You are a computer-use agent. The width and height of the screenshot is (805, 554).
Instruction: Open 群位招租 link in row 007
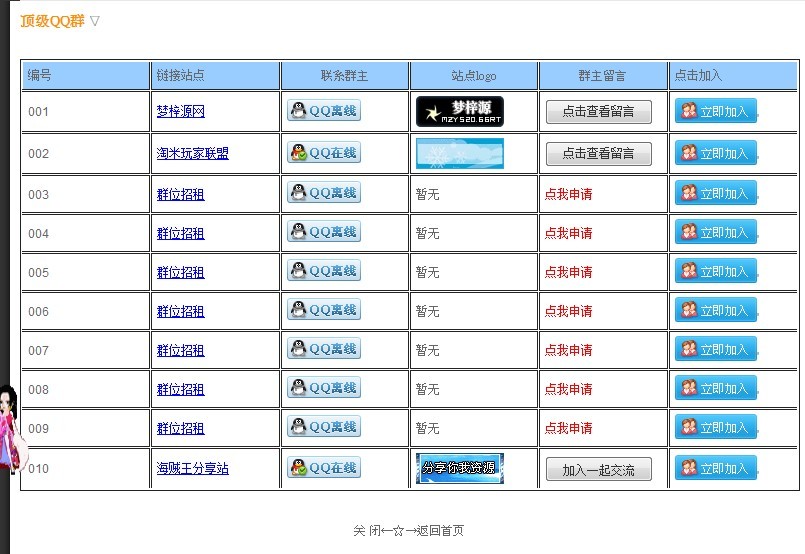pos(181,351)
